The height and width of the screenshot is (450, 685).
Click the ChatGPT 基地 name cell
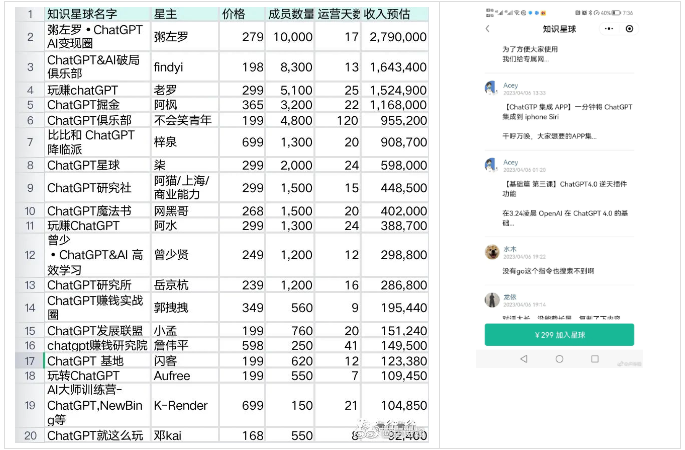point(98,361)
